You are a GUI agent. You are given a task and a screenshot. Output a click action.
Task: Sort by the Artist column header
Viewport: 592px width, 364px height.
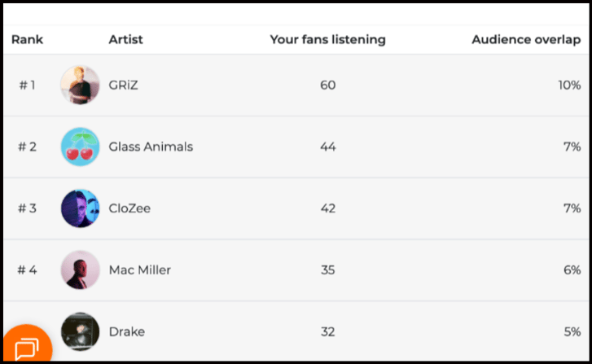pos(125,40)
